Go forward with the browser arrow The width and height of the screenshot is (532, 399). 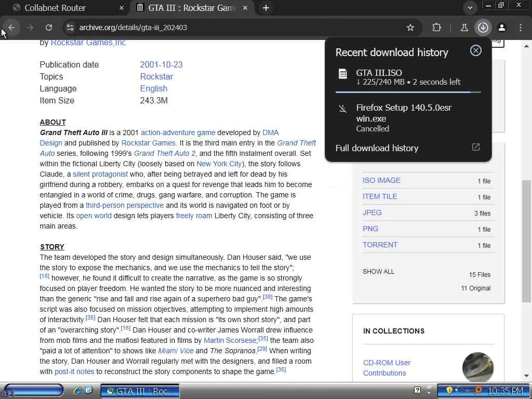[x=30, y=28]
